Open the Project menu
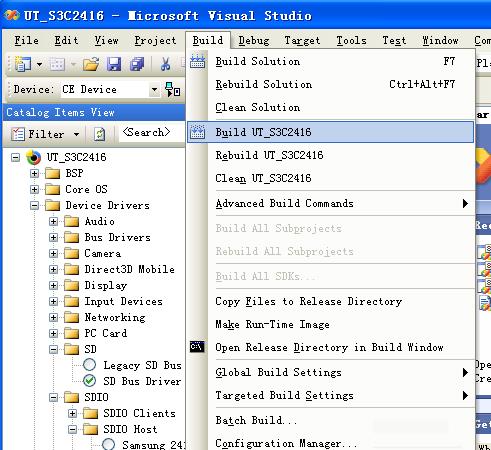The image size is (491, 450). [x=155, y=41]
